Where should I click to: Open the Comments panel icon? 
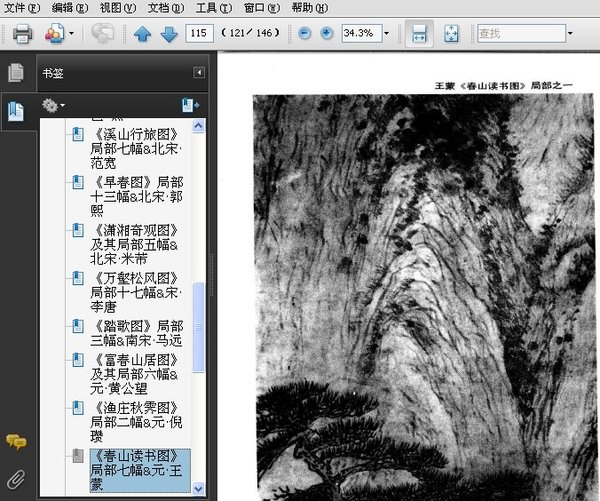coord(16,442)
